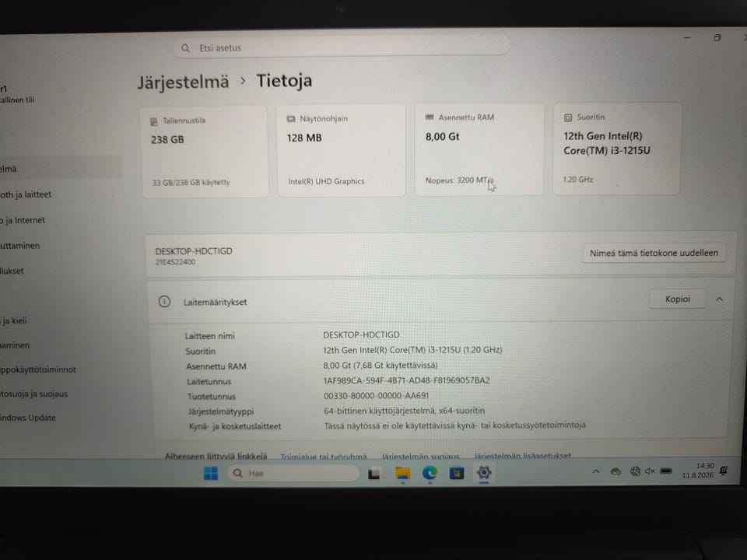747x560 pixels.
Task: Click the Settings gear taskbar icon
Action: 483,472
